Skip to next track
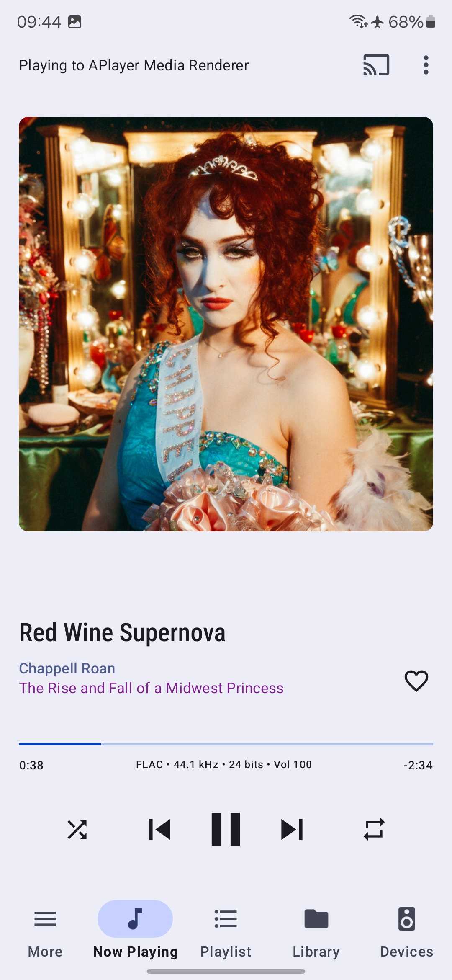This screenshot has width=452, height=980. pos(292,829)
